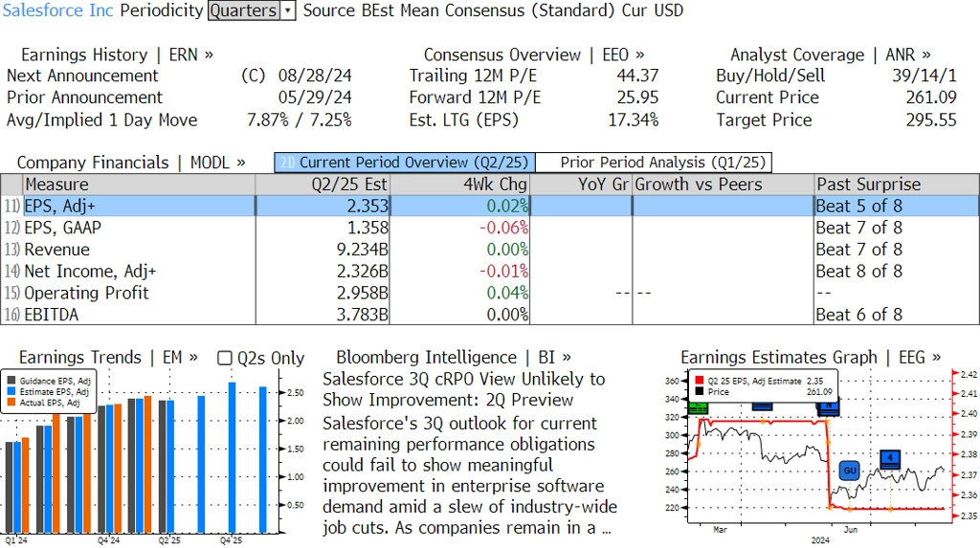Click Trailing 12M P/E value 44.37

point(636,76)
